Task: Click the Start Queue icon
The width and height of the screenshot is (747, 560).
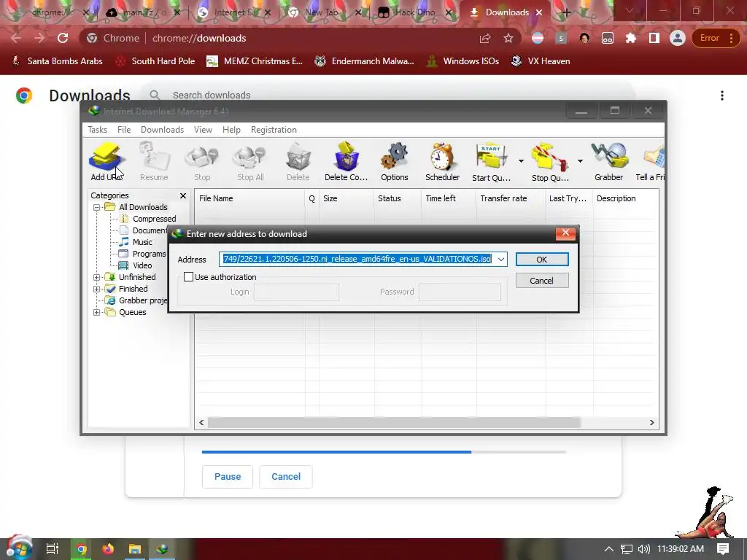Action: coord(491,161)
